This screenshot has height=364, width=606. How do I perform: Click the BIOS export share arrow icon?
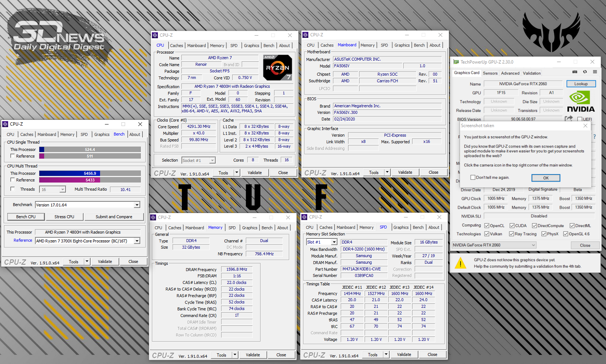pyautogui.click(x=569, y=118)
